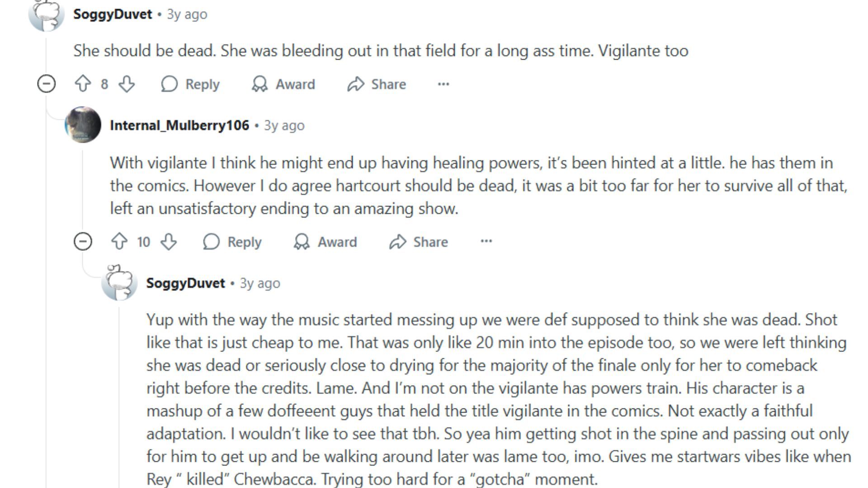Visit Internal_Mulberry106's user profile
The width and height of the screenshot is (868, 488).
[x=179, y=125]
